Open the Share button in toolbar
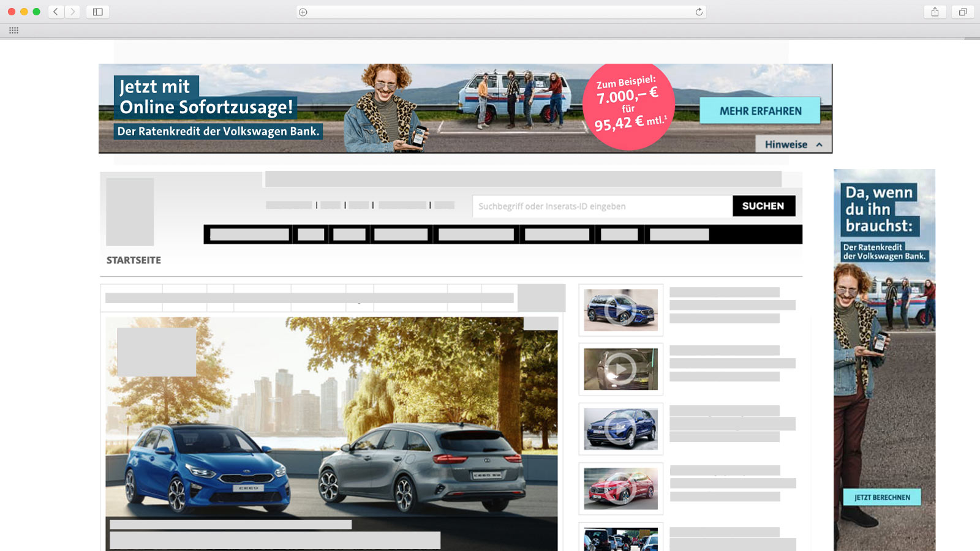This screenshot has height=551, width=980. point(935,12)
